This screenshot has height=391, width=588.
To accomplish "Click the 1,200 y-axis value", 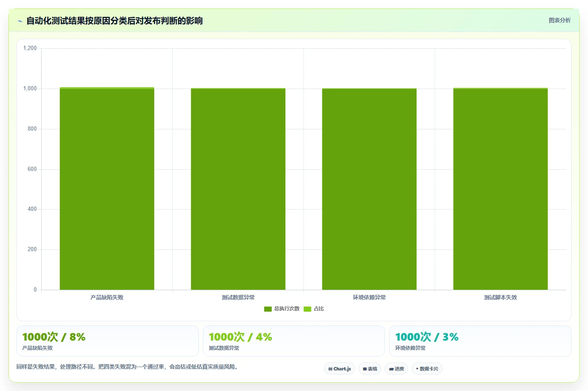I will point(30,48).
